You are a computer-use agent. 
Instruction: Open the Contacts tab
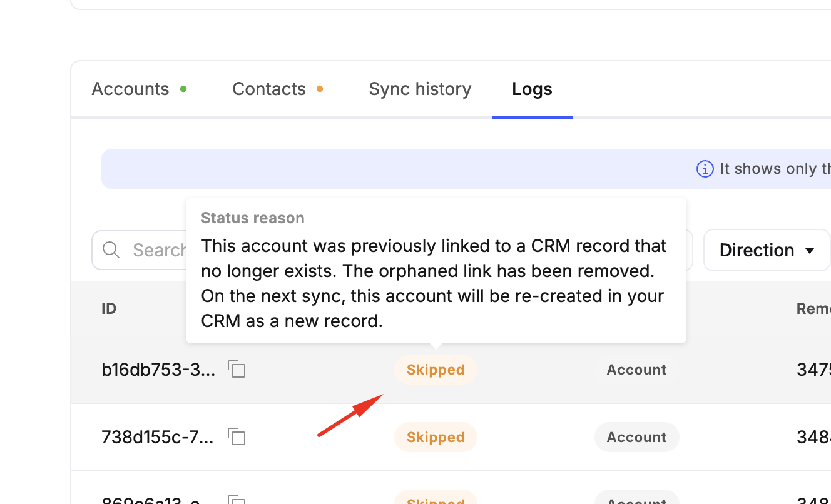(269, 89)
